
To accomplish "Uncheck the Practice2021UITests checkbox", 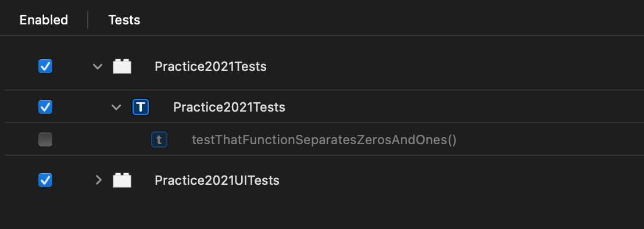I will (x=45, y=180).
